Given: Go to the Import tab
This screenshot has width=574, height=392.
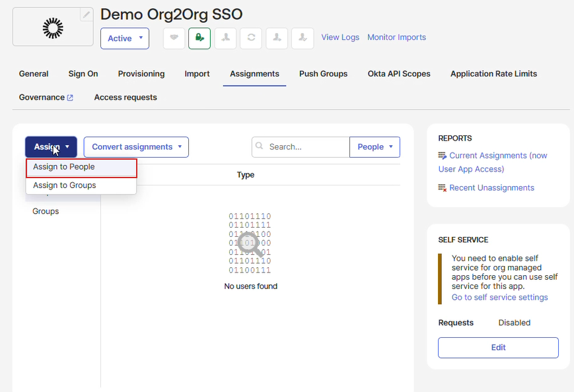Looking at the screenshot, I should point(197,74).
